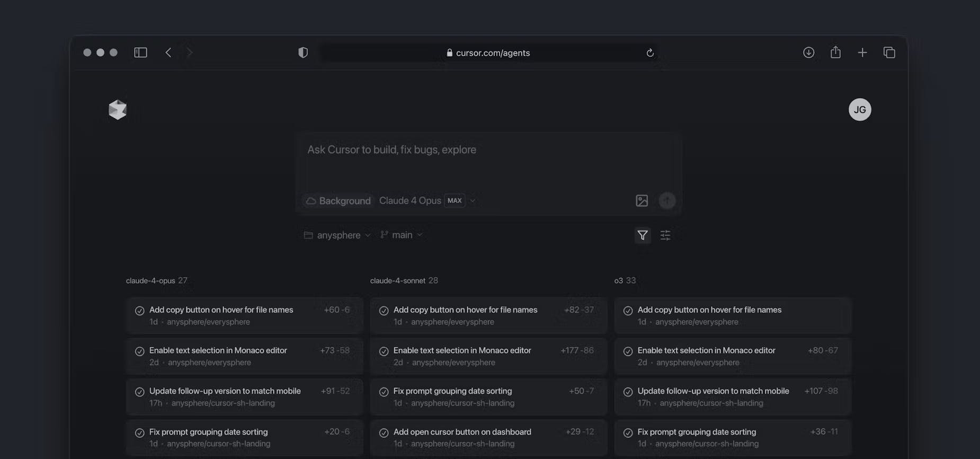Click the Cursor cube logo

[118, 110]
